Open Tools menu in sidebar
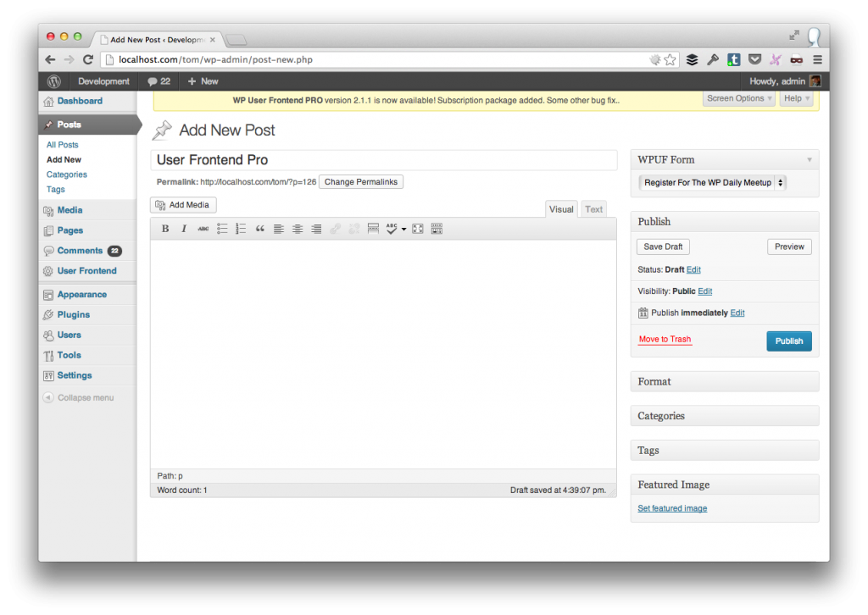868x615 pixels. [x=70, y=355]
